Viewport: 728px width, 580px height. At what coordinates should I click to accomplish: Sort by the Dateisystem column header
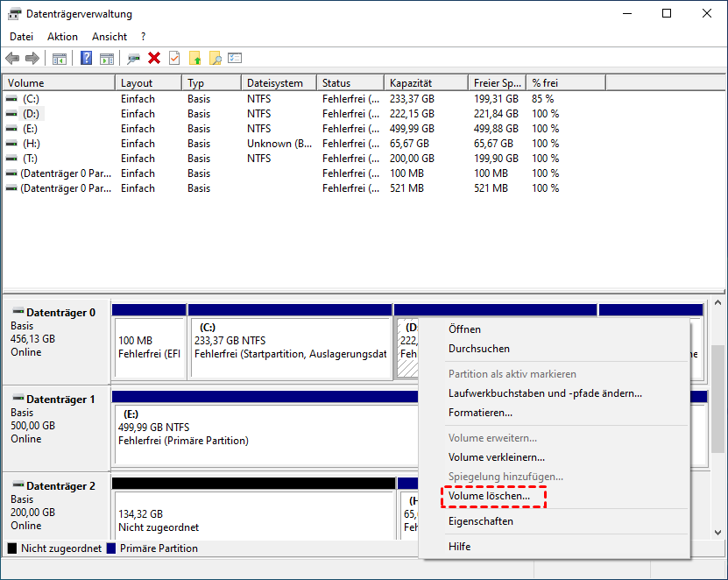coord(279,83)
